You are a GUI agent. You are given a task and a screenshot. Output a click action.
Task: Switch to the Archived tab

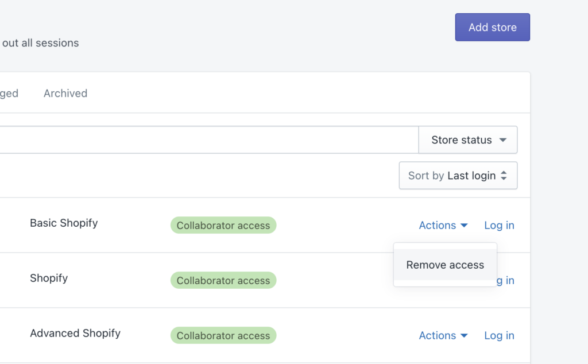pyautogui.click(x=65, y=93)
